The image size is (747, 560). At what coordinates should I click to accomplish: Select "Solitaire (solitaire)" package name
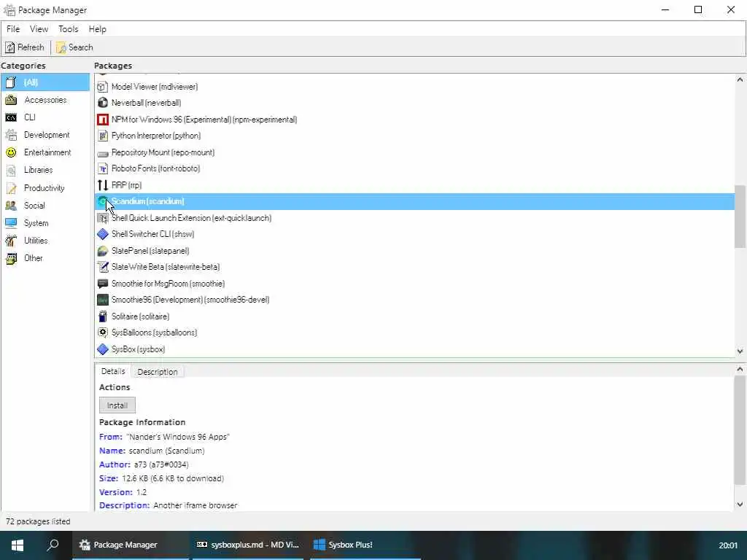141,316
